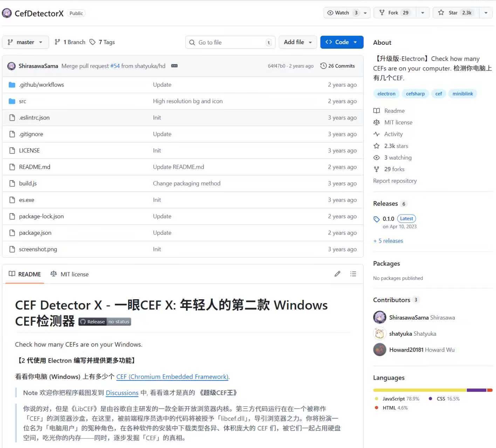Open the README outline list icon

tap(353, 274)
